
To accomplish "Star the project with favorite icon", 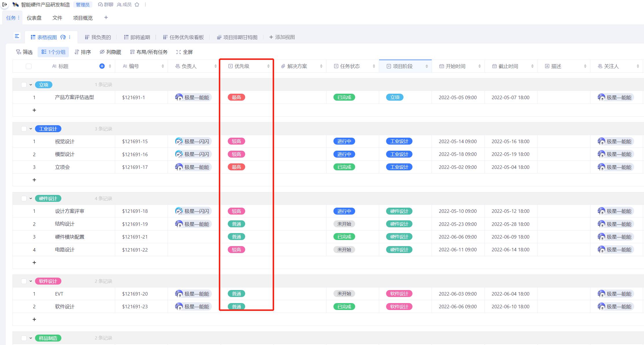I will (137, 4).
